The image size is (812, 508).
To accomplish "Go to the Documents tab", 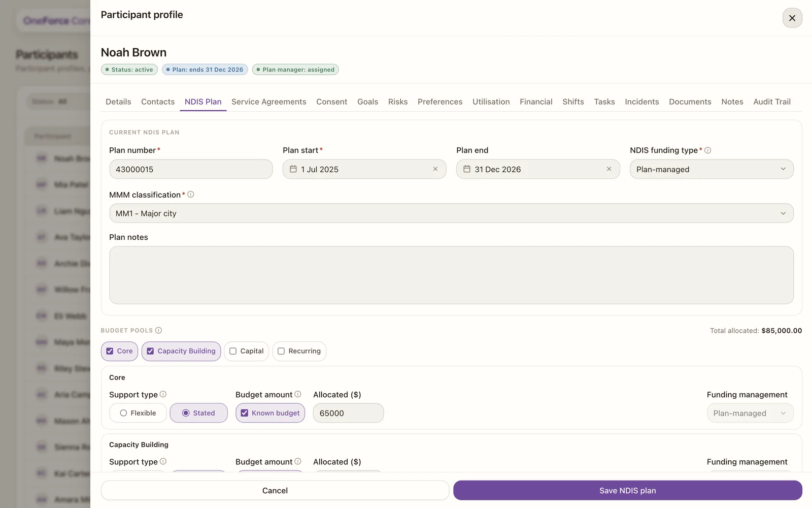I will (x=690, y=102).
